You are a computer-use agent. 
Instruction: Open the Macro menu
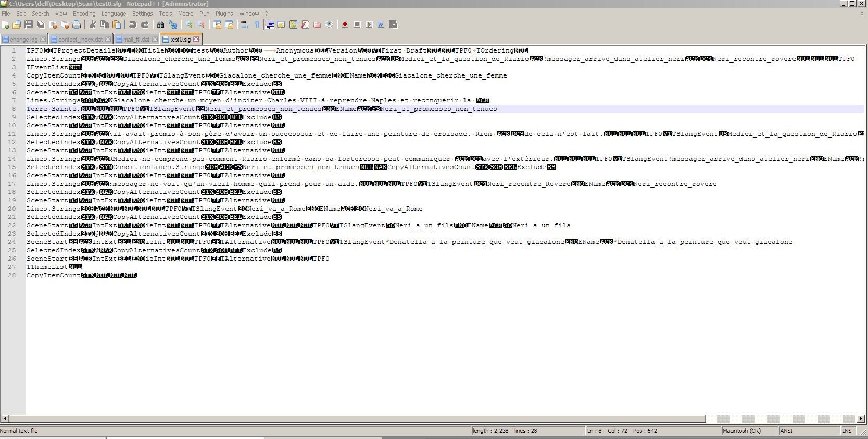pyautogui.click(x=186, y=14)
